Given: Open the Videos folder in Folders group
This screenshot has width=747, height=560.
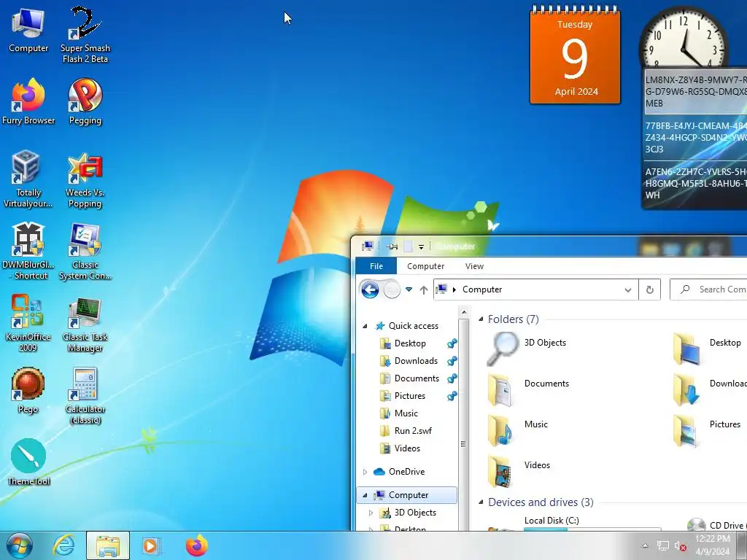Looking at the screenshot, I should click(x=519, y=470).
